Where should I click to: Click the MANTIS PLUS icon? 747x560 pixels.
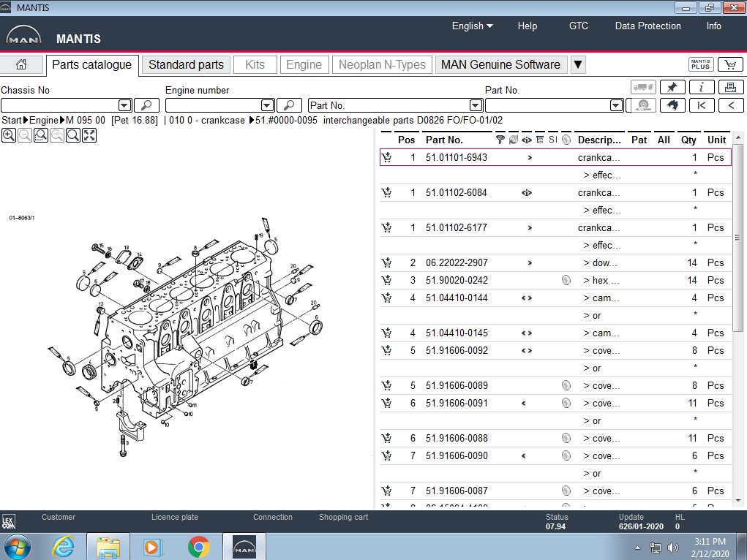point(701,64)
